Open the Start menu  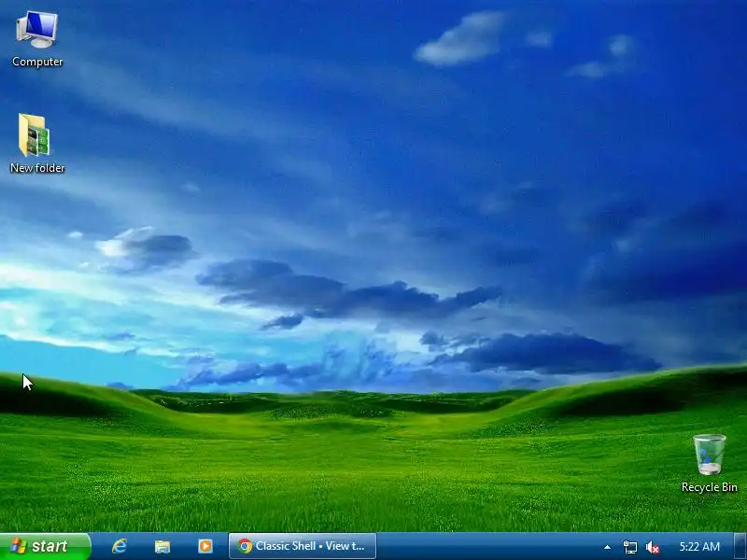(45, 546)
